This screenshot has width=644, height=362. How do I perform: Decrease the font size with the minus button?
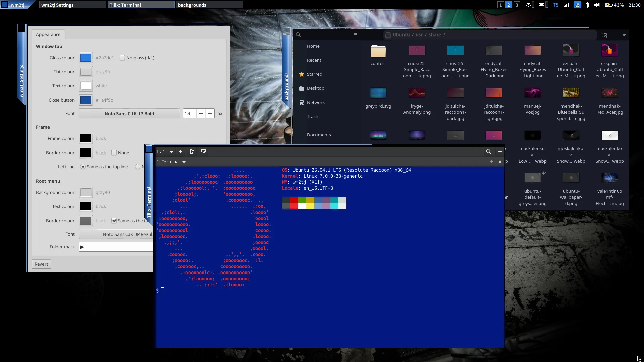coord(201,113)
